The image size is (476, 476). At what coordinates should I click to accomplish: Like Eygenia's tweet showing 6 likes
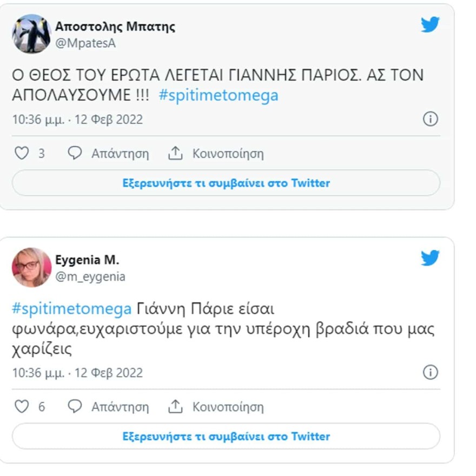pyautogui.click(x=23, y=407)
